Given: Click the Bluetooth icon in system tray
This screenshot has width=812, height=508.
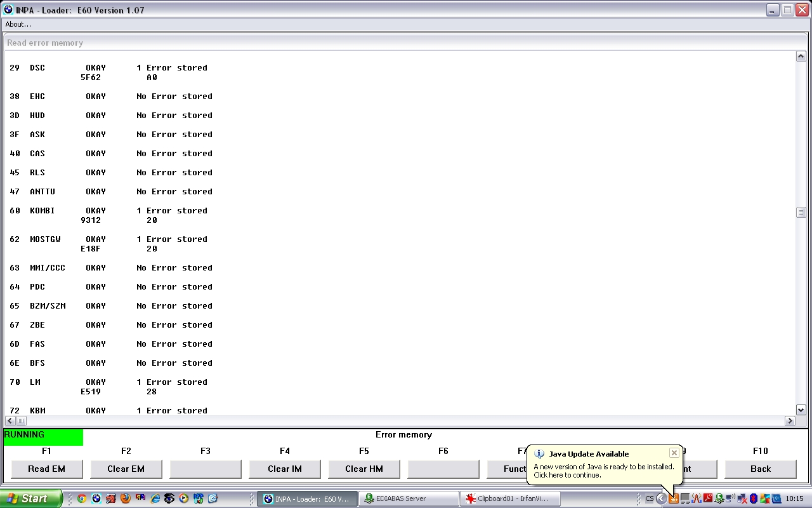Looking at the screenshot, I should (x=754, y=498).
